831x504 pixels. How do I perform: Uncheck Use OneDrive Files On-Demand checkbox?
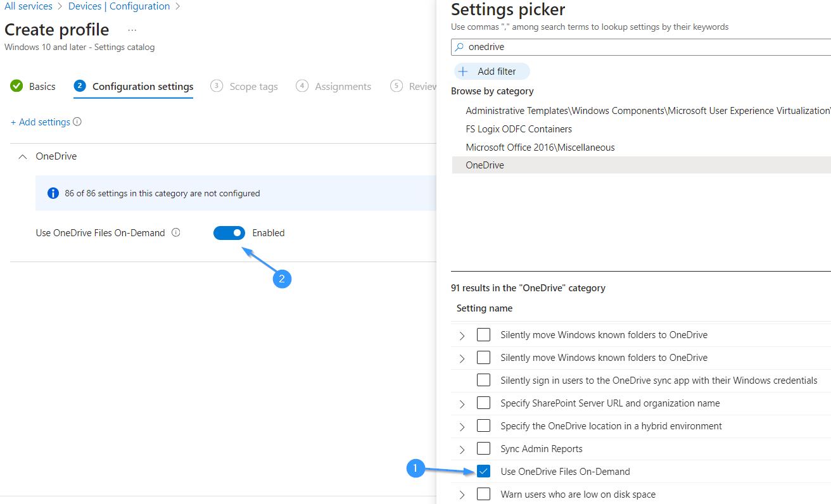click(x=484, y=471)
